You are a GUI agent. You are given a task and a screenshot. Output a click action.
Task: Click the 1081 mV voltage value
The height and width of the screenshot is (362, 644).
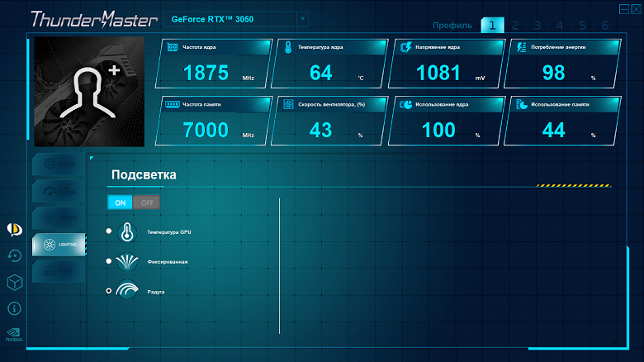(438, 73)
